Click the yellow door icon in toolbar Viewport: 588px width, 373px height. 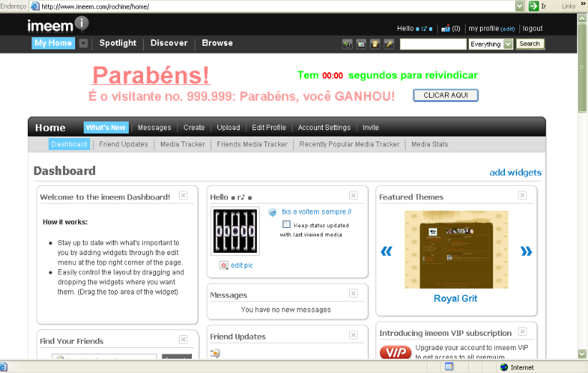click(x=375, y=44)
